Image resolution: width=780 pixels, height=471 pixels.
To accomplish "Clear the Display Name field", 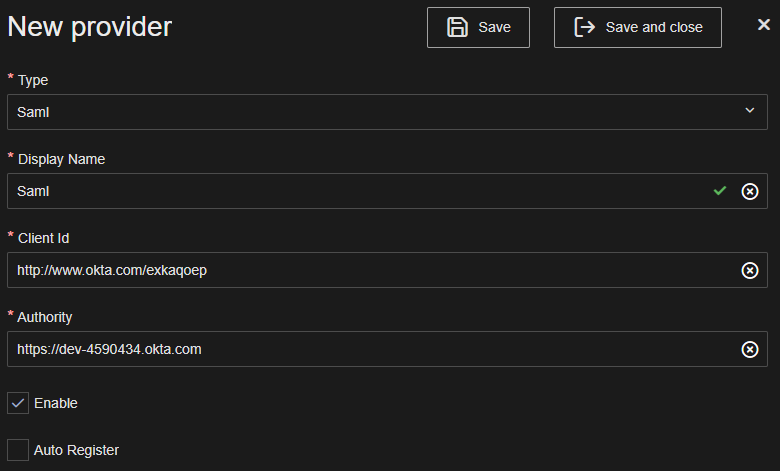I will coord(749,191).
